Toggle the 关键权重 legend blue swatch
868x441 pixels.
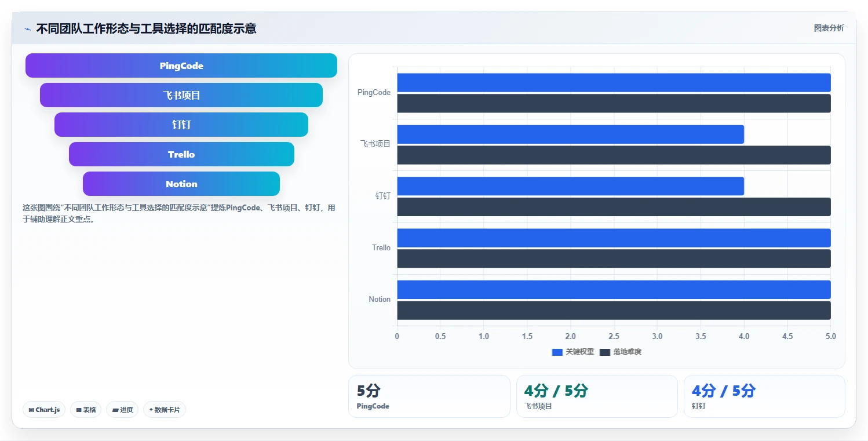[557, 352]
